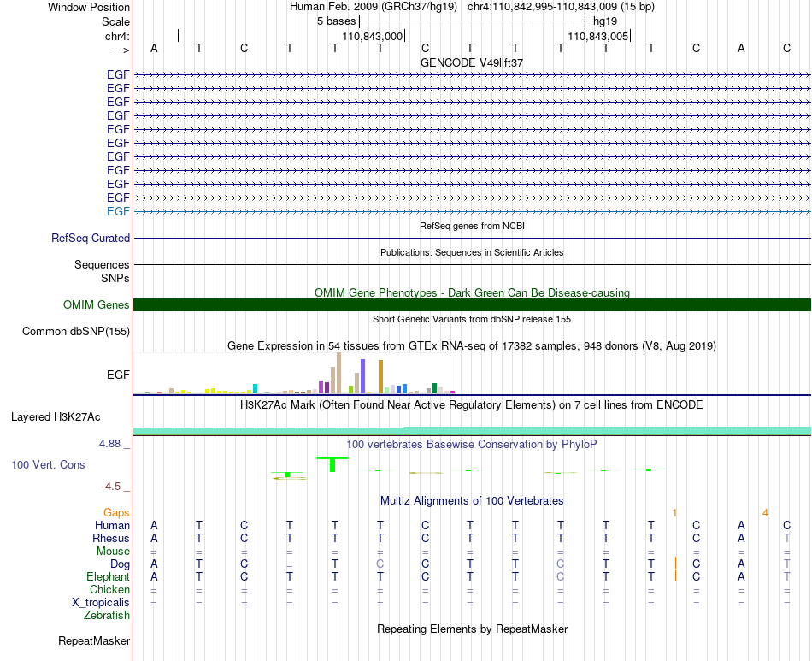This screenshot has width=812, height=661.
Task: Open Repeating Elements by RepeatMasker title
Action: tap(472, 629)
